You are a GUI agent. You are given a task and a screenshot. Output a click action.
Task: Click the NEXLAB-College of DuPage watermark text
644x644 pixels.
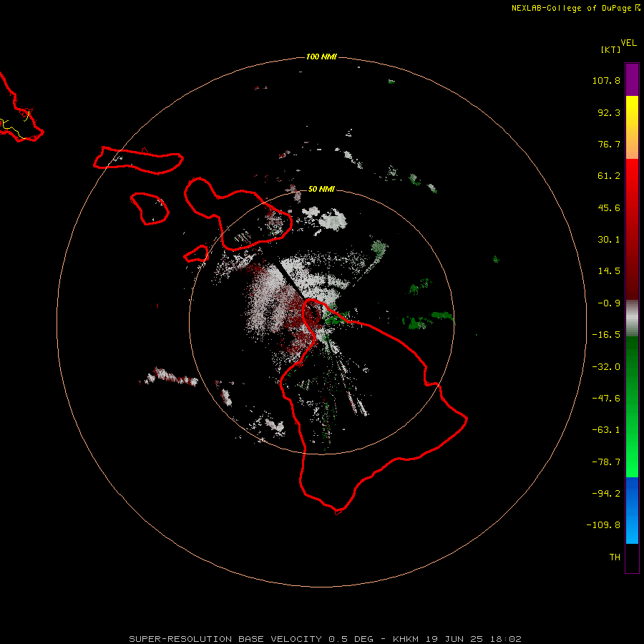click(575, 8)
